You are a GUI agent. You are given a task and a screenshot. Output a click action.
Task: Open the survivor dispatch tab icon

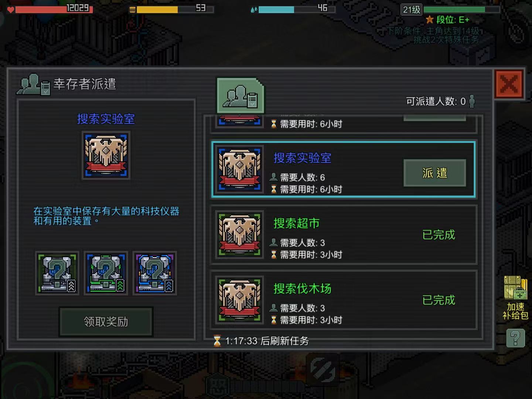(x=240, y=96)
